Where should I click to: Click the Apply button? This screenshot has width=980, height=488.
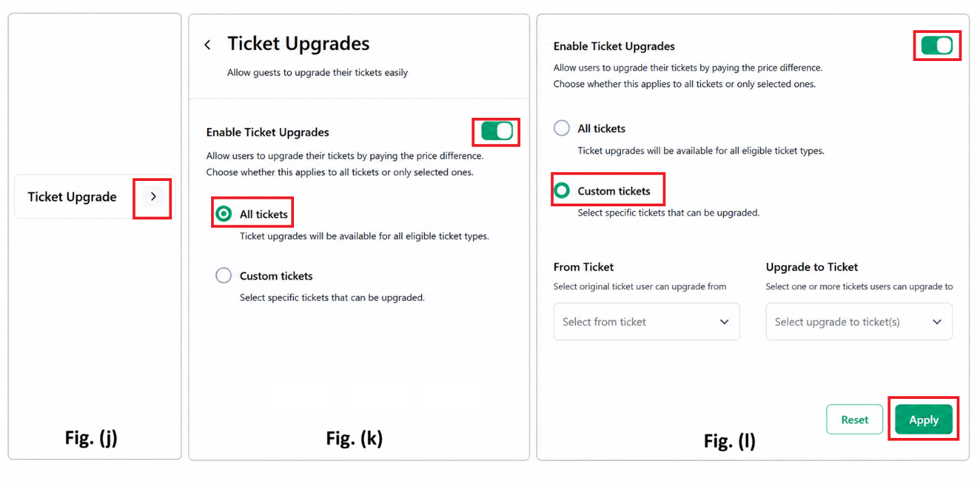[923, 419]
